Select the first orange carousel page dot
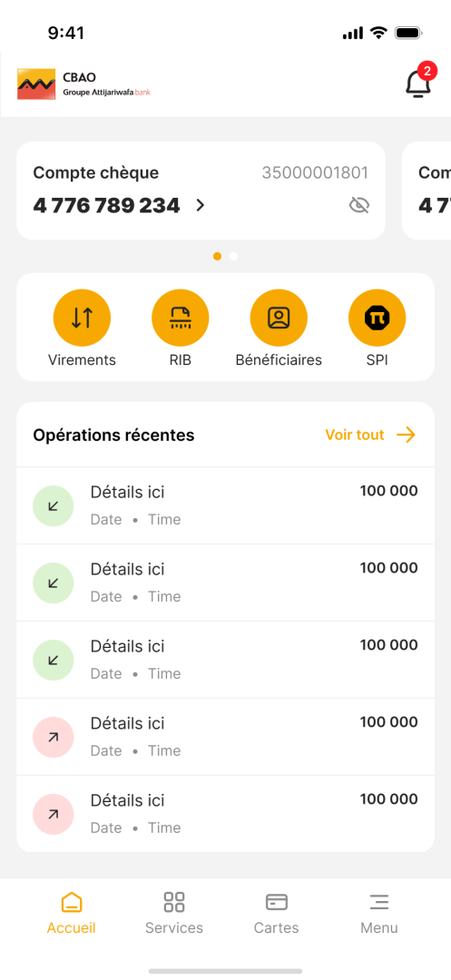 [x=218, y=256]
